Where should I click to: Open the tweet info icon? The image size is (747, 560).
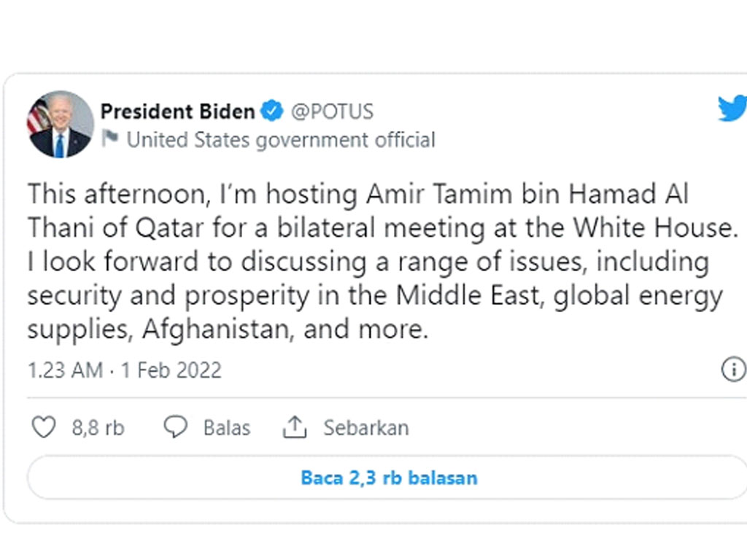coord(732,370)
